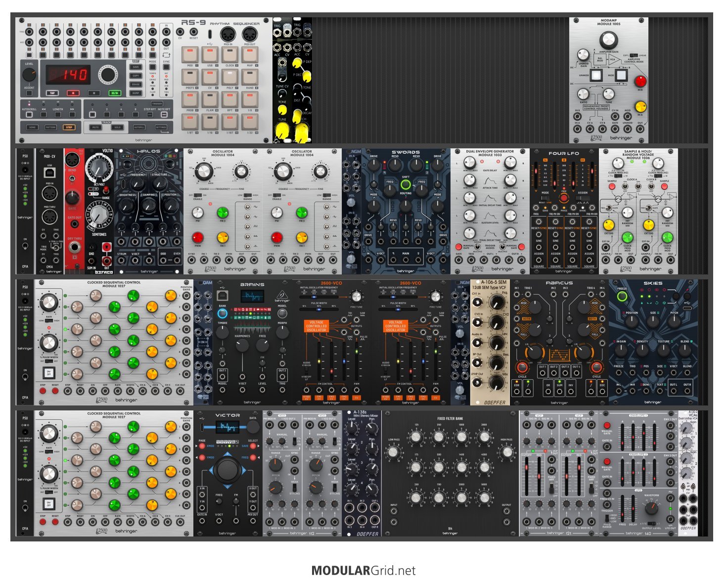The image size is (728, 581).
Task: Click the TAP tempo button on RS-9
Action: [x=52, y=93]
